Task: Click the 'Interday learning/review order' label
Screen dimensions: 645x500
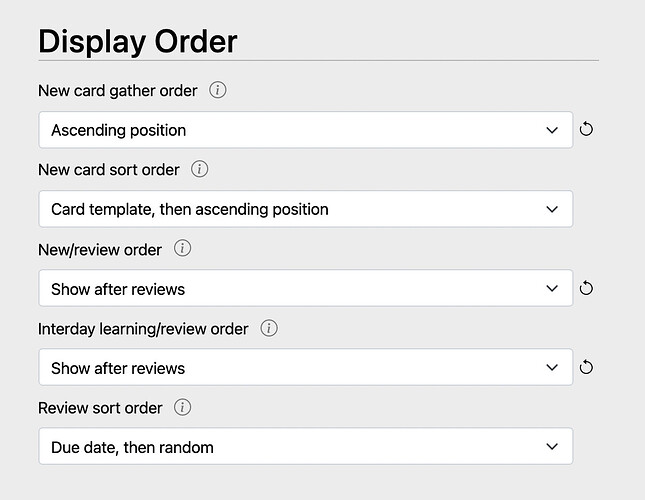Action: click(143, 328)
